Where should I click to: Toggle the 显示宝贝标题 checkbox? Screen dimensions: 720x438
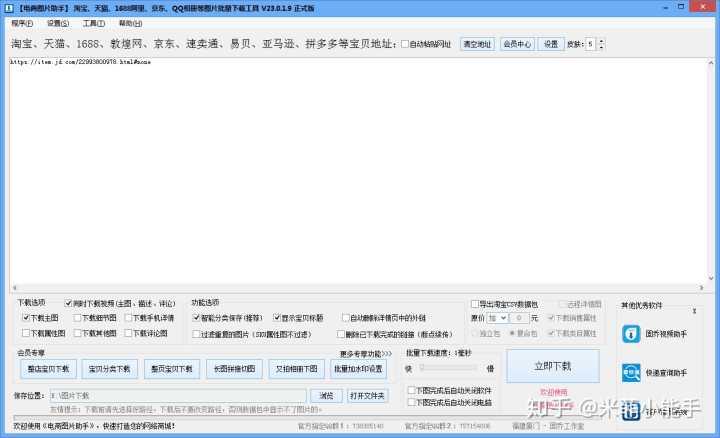point(277,318)
